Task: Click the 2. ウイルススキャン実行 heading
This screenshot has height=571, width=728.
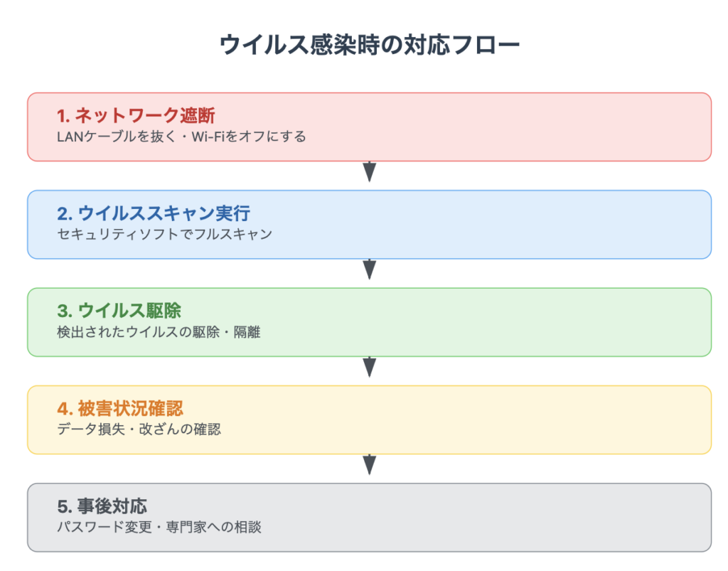Action: [154, 213]
